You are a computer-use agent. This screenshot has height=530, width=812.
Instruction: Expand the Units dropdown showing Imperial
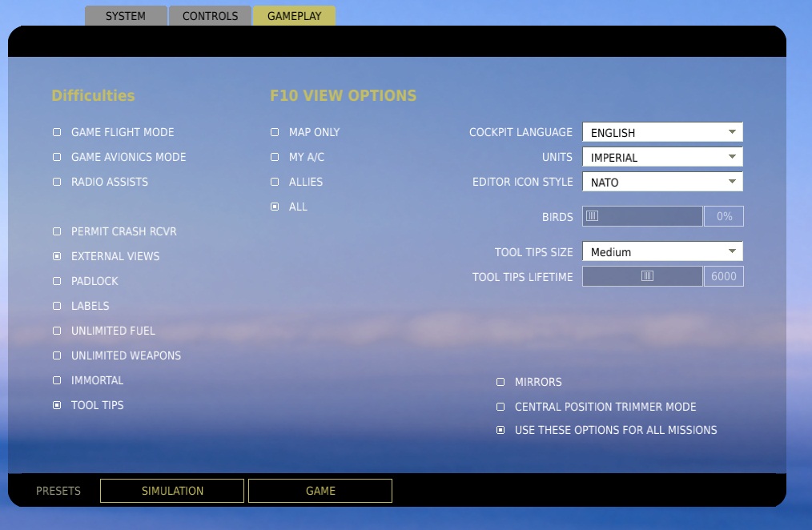[662, 158]
